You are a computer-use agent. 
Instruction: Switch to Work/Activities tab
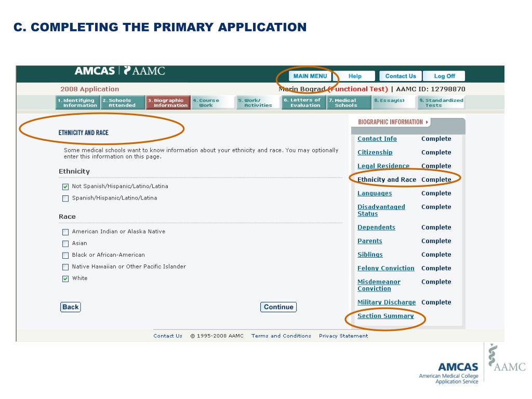coord(259,102)
